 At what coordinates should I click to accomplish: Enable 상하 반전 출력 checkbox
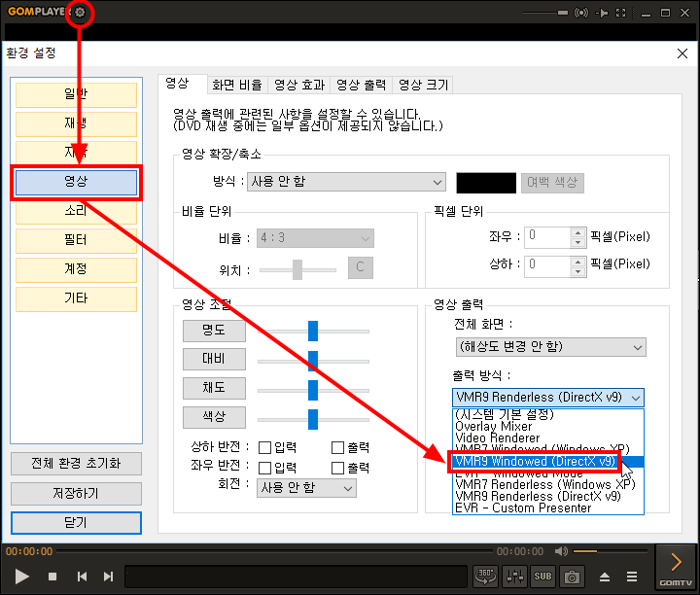point(338,447)
